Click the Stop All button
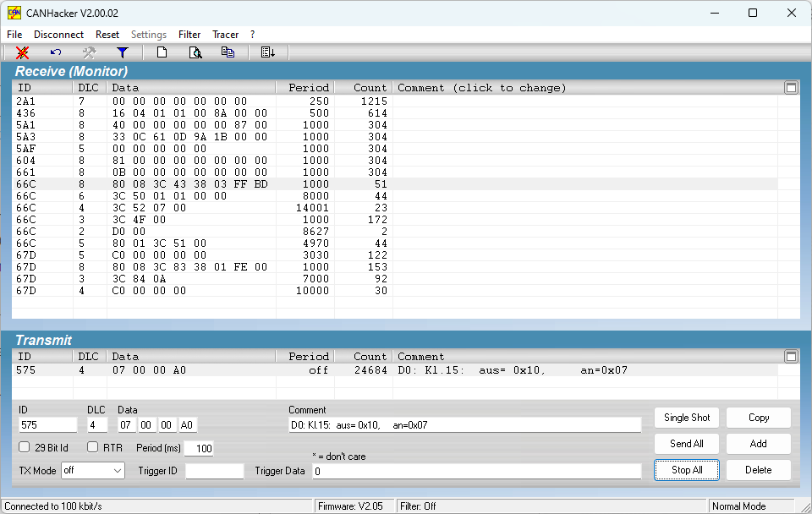The width and height of the screenshot is (812, 514). [x=687, y=470]
